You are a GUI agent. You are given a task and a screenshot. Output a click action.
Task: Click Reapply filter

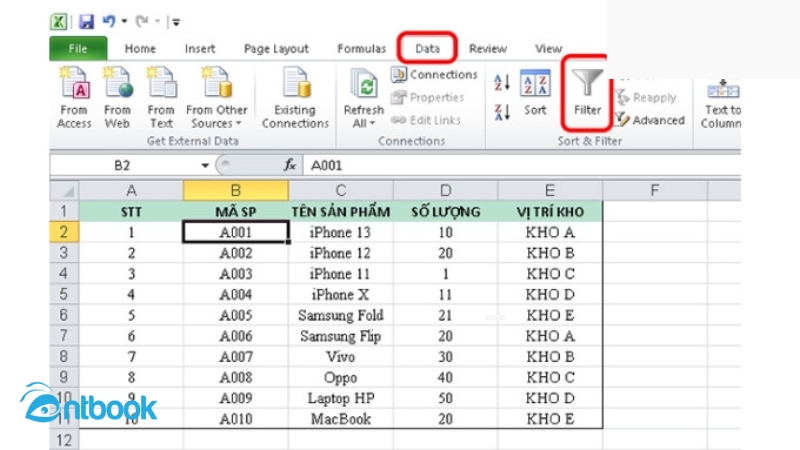646,97
